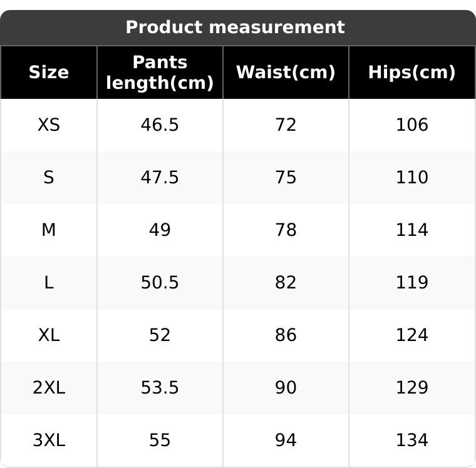
Task: Select the M size cell
Action: click(49, 230)
